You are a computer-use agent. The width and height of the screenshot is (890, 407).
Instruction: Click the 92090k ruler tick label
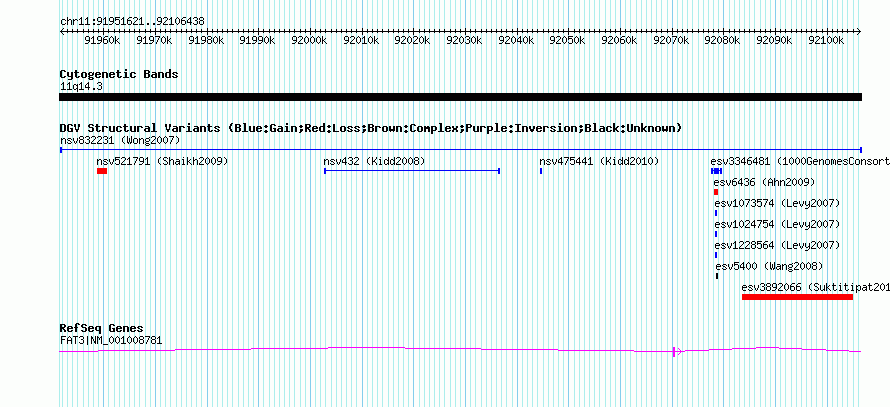tap(775, 41)
